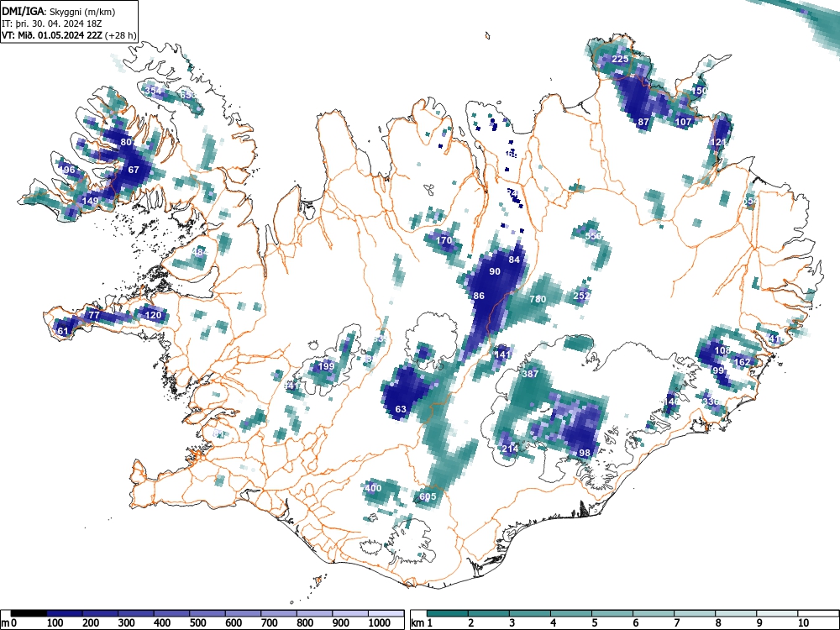Click the 61 label at the peninsula tip
Image resolution: width=840 pixels, height=630 pixels.
(63, 331)
